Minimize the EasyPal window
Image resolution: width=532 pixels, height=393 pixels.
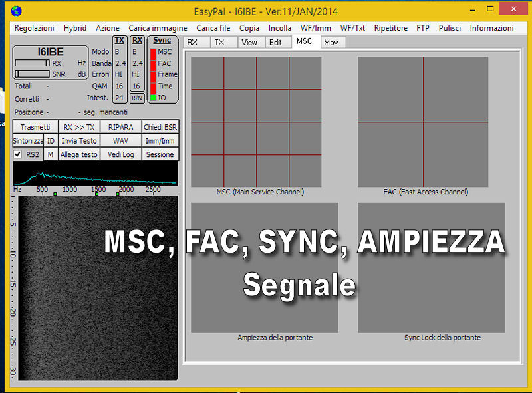pos(473,9)
